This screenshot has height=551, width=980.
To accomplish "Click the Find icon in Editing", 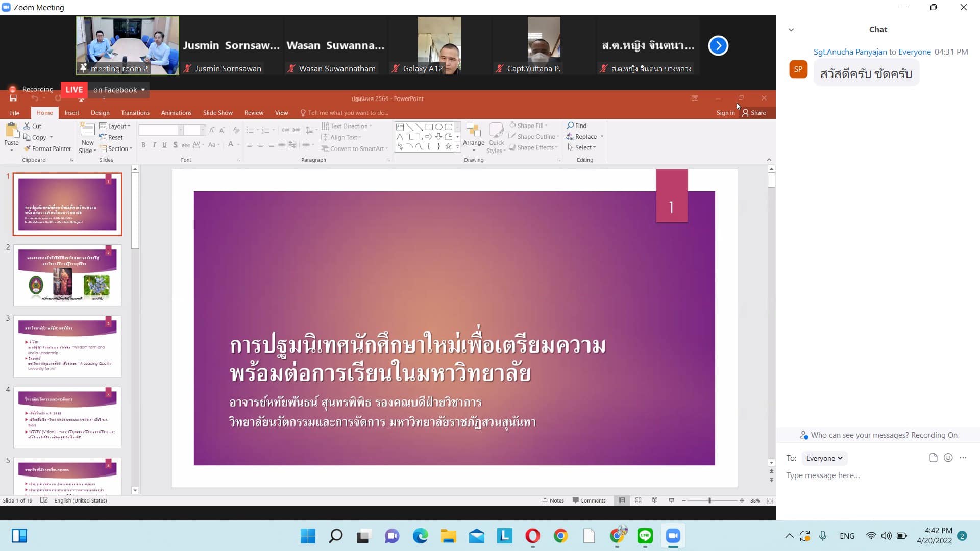I will coord(570,126).
